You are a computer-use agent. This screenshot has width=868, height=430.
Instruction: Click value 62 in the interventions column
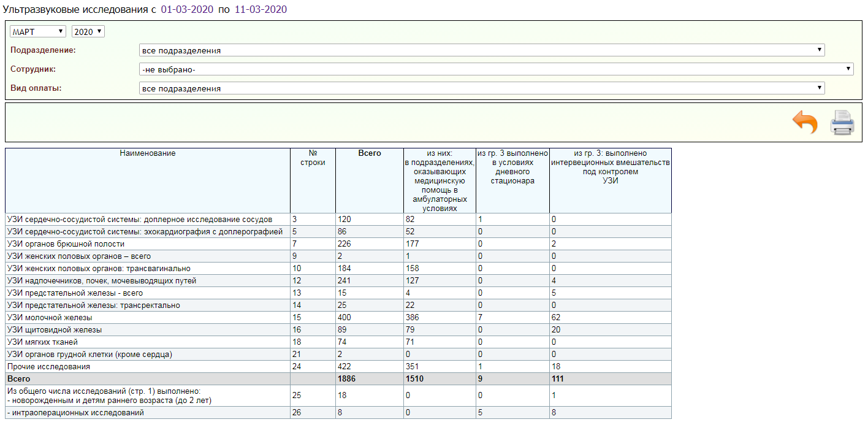coord(557,318)
